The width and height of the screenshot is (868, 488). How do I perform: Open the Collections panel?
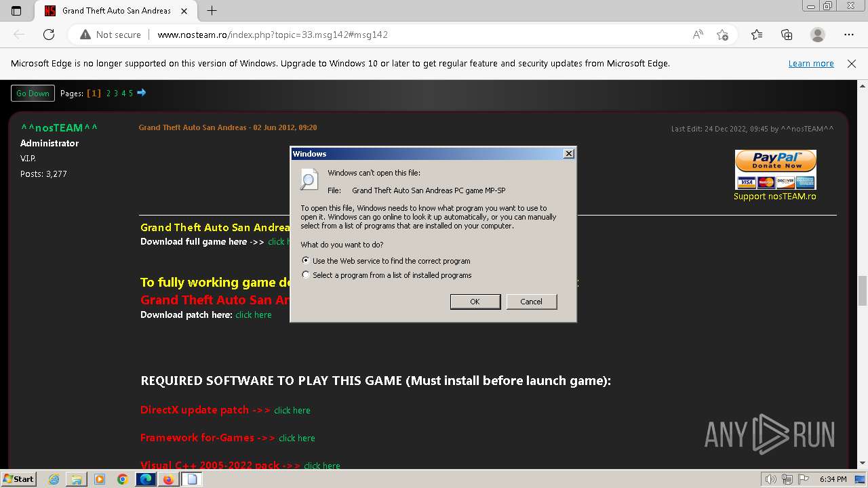pos(787,35)
